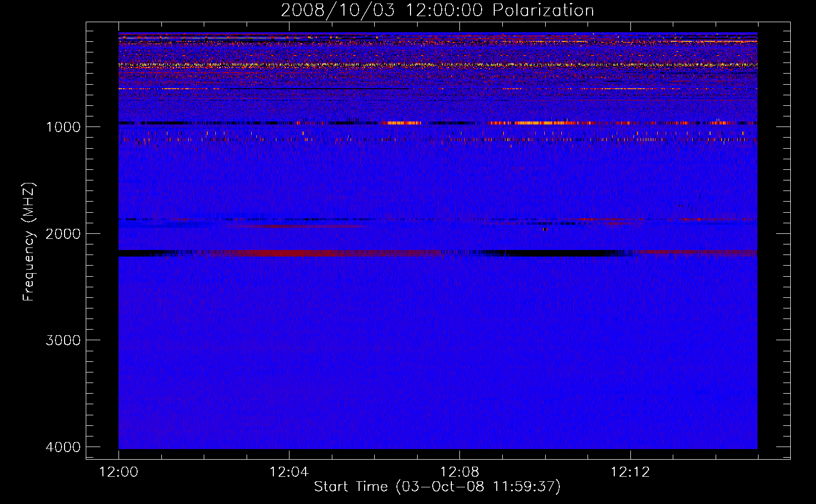The height and width of the screenshot is (504, 816).
Task: Click the 'Frequency (MHZ)' axis label
Action: 29,242
